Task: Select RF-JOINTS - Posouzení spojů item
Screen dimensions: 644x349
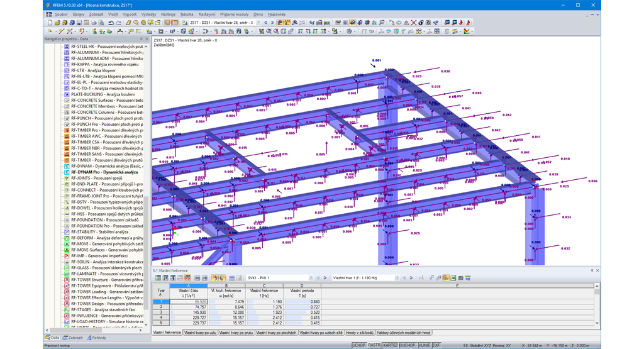Action: pyautogui.click(x=96, y=178)
